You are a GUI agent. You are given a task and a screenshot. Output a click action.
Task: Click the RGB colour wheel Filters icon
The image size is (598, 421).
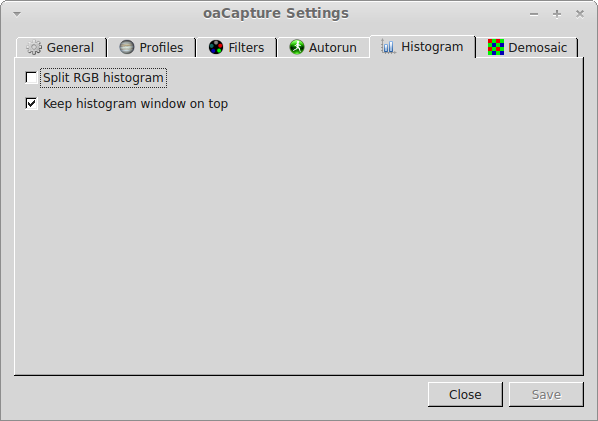[x=216, y=47]
